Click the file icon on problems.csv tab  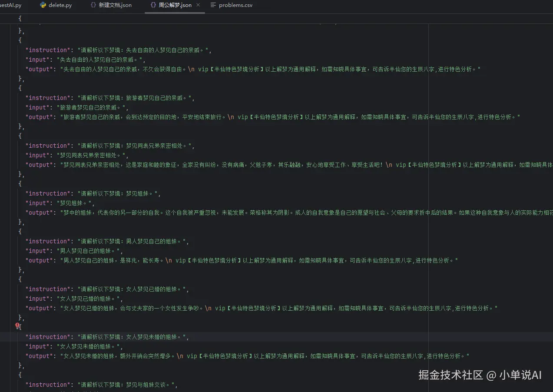tap(213, 5)
